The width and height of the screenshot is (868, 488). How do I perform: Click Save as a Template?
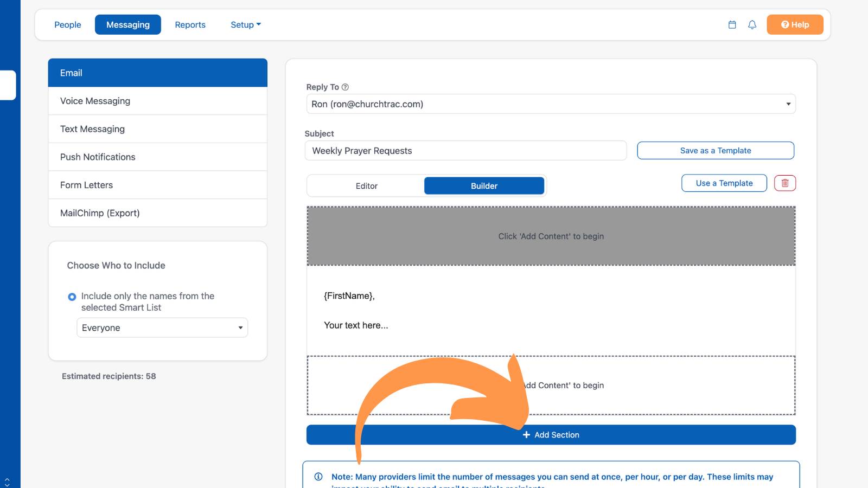pos(716,151)
